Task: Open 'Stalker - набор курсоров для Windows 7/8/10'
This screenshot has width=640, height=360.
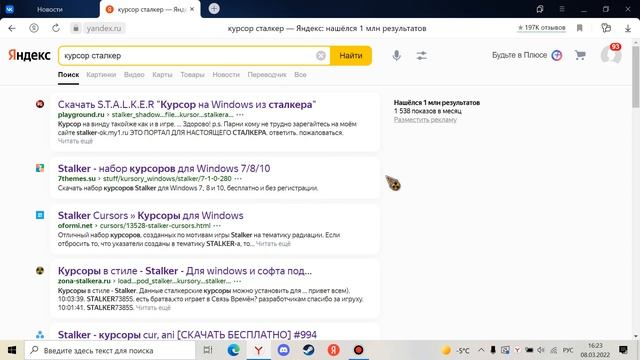Action: coord(164,168)
